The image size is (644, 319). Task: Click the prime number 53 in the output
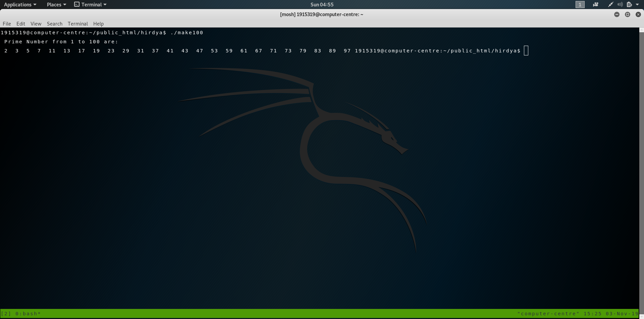[x=214, y=51]
